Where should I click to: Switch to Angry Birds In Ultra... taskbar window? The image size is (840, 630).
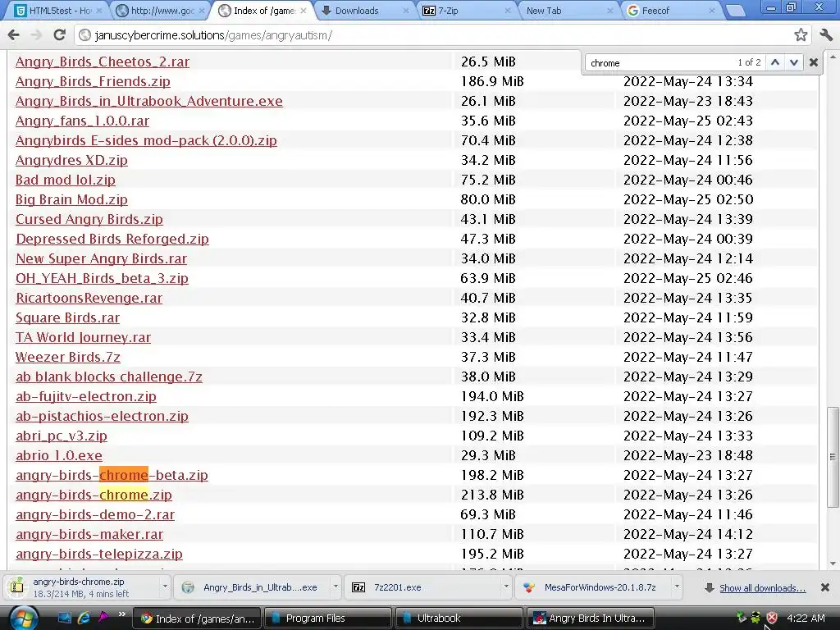coord(591,619)
